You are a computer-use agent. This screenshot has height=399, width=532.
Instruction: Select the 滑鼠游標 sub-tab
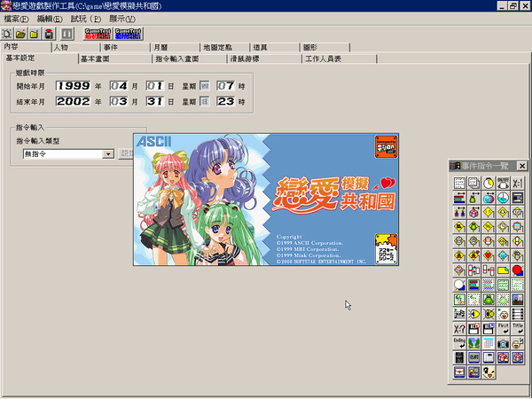pyautogui.click(x=264, y=59)
